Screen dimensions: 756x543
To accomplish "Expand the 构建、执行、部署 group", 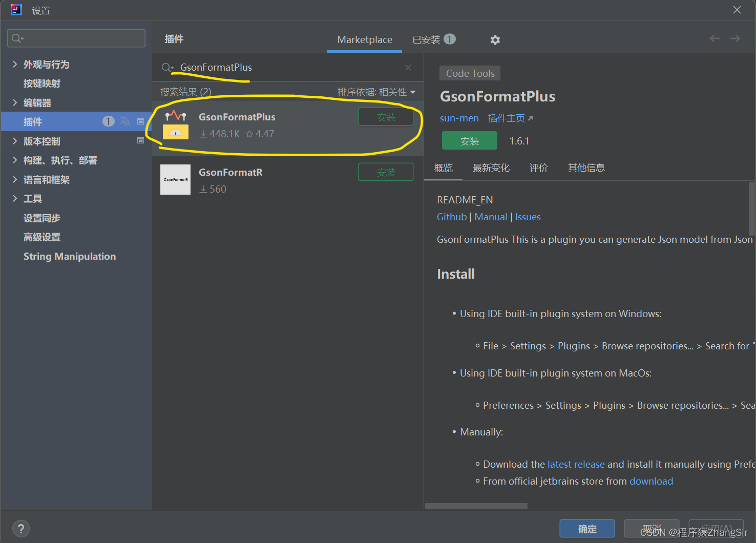I will coord(15,160).
